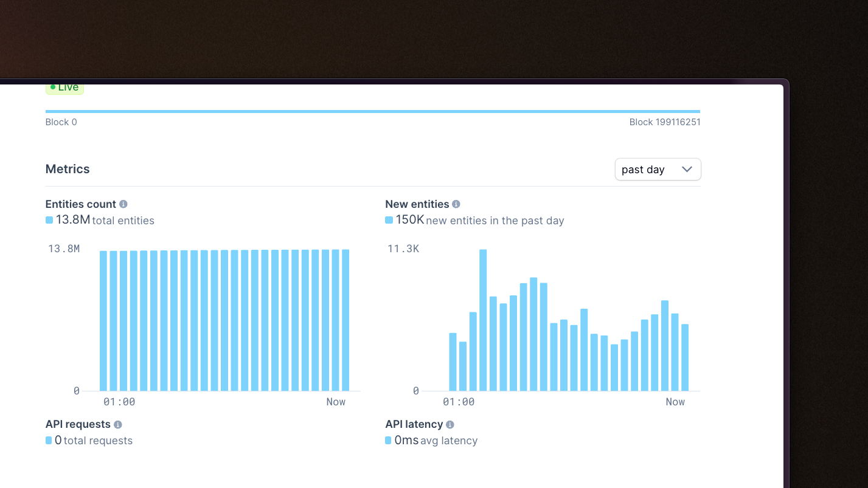Click the blue swatch beside 13.8M total entities
The height and width of the screenshot is (488, 868).
click(49, 220)
